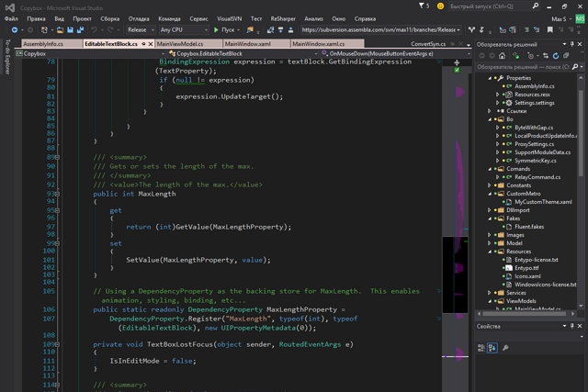
Task: Toggle pin on EditableTextBlock.cs tab
Action: [x=143, y=44]
